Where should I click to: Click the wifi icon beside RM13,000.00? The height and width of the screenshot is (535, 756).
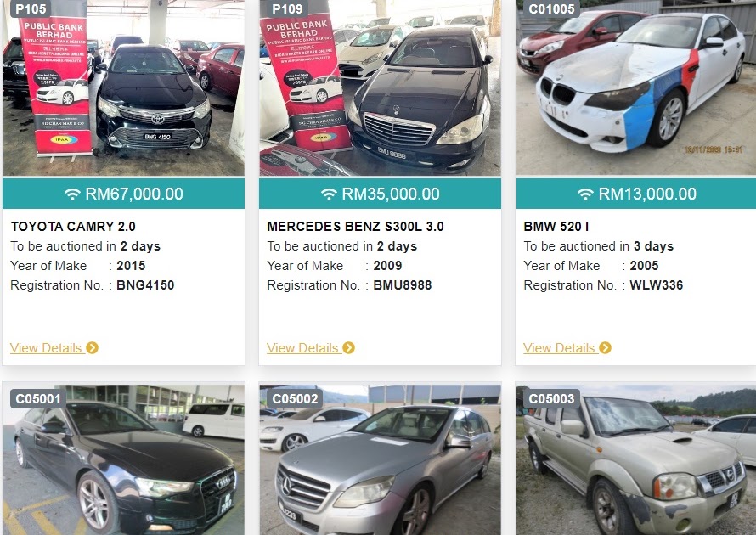pyautogui.click(x=585, y=194)
